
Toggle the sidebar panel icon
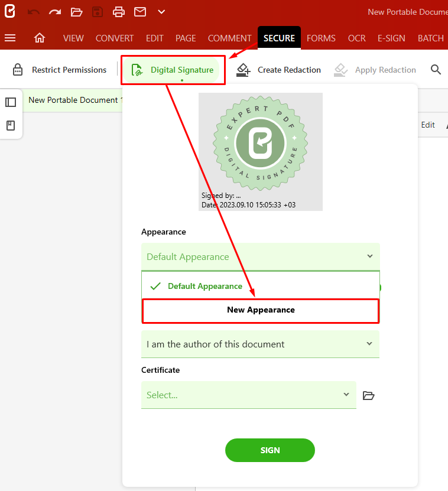(x=11, y=102)
